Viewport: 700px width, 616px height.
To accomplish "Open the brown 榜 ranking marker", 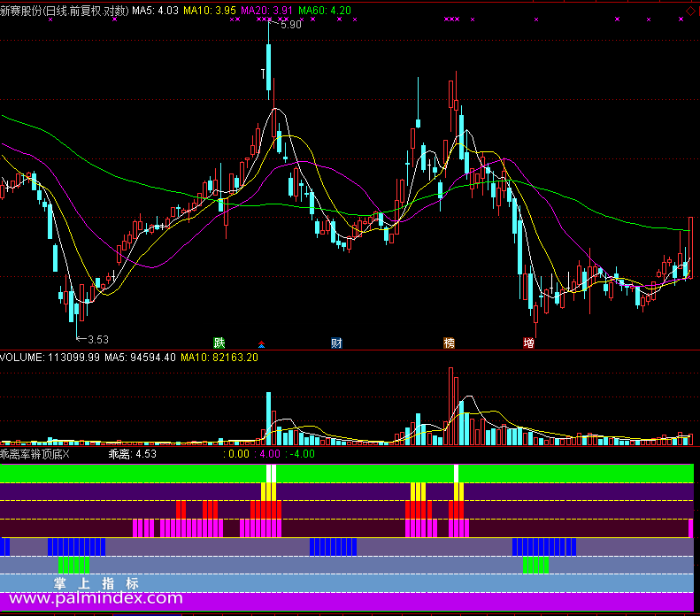I will [449, 343].
